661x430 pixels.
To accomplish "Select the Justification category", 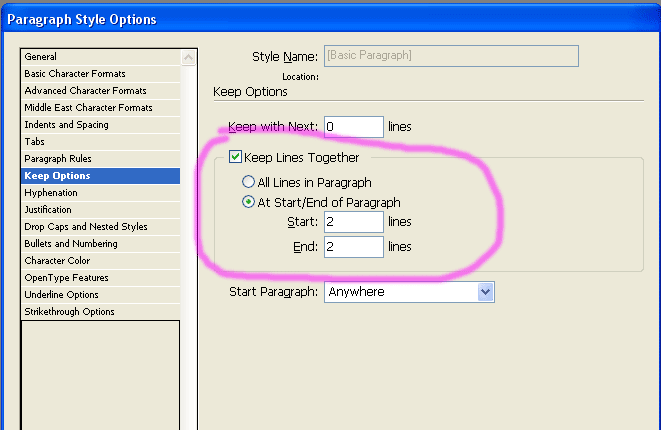I will (x=100, y=210).
